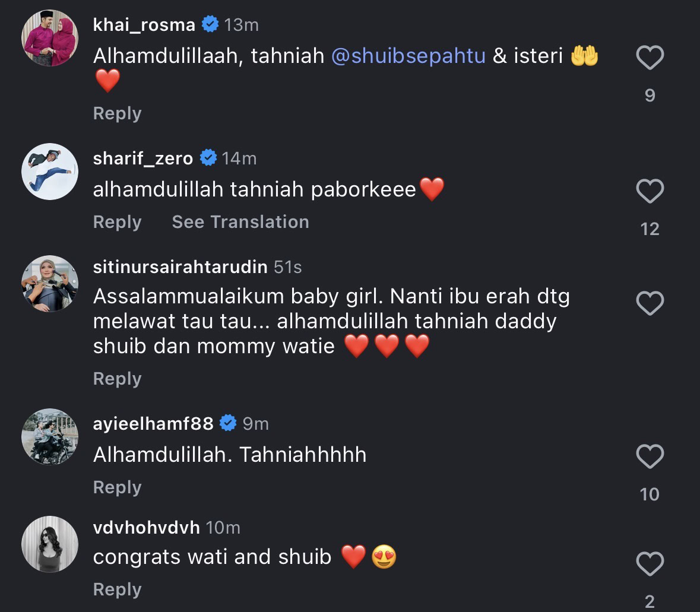Like khai_rosma's comment with the heart
Screen dimensions: 700x612
point(650,59)
